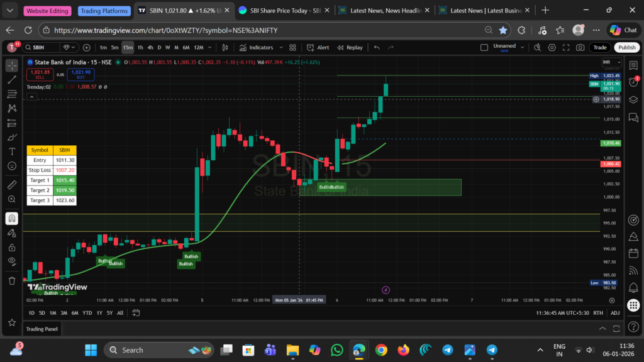The width and height of the screenshot is (644, 362).
Task: Click the red SELL price button
Action: (x=39, y=74)
